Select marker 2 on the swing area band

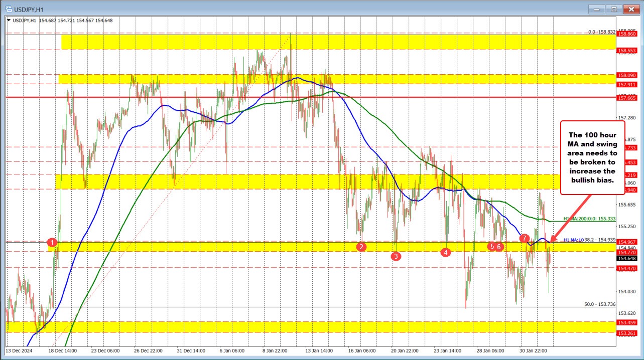coord(361,247)
